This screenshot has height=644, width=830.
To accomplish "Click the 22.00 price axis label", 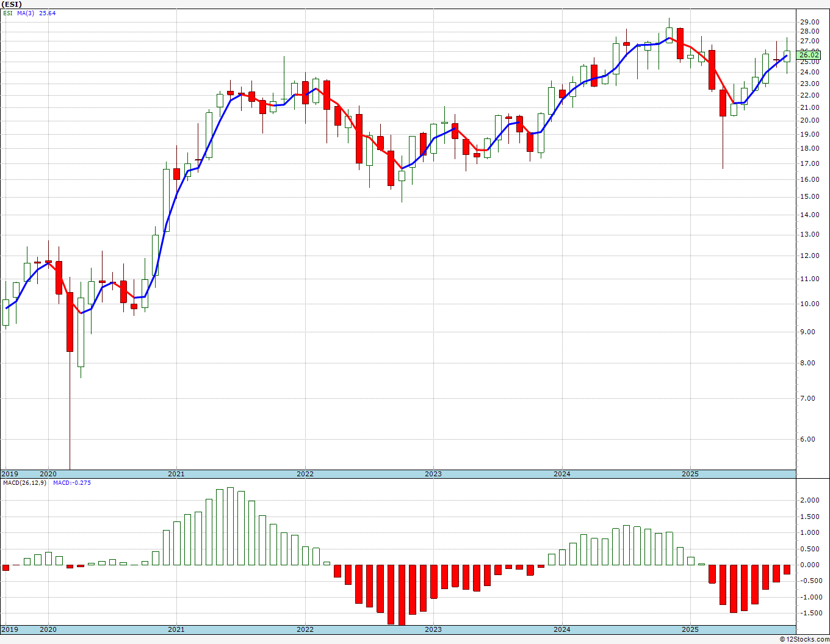I will pyautogui.click(x=809, y=96).
